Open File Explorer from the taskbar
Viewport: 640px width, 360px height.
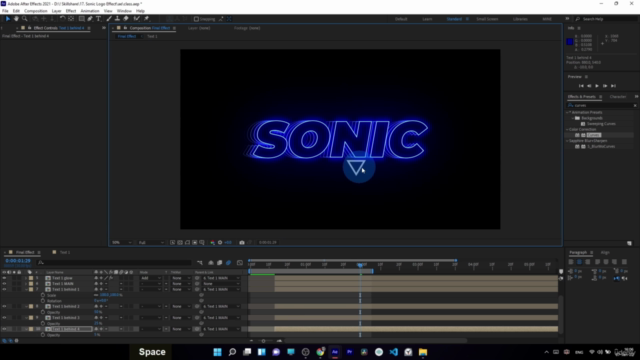click(x=423, y=352)
